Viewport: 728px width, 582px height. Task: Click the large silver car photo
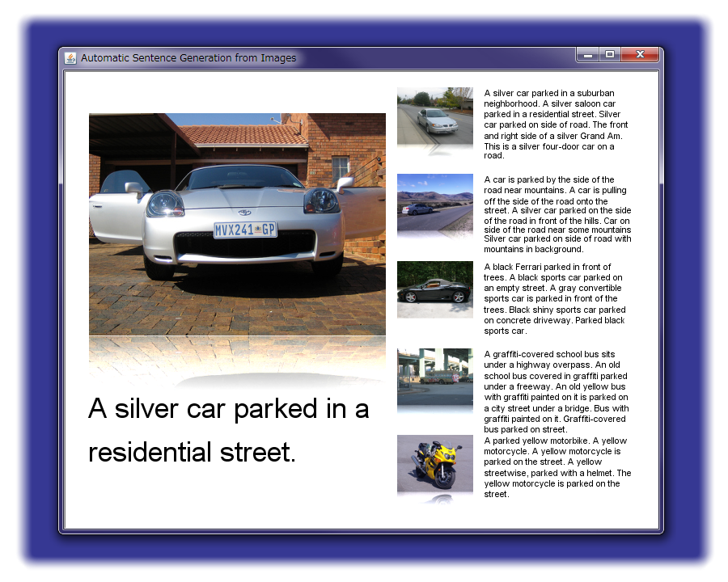point(237,224)
